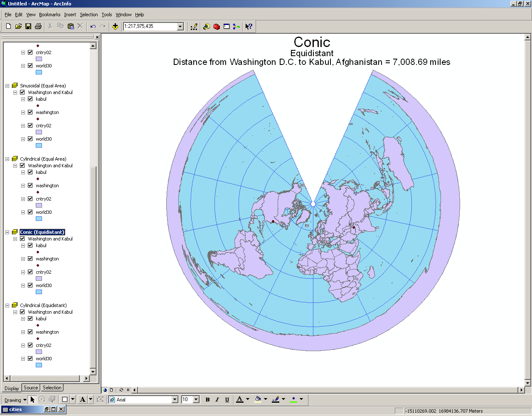The height and width of the screenshot is (416, 532).
Task: Open the red ArcToolbox icon
Action: pos(217,26)
